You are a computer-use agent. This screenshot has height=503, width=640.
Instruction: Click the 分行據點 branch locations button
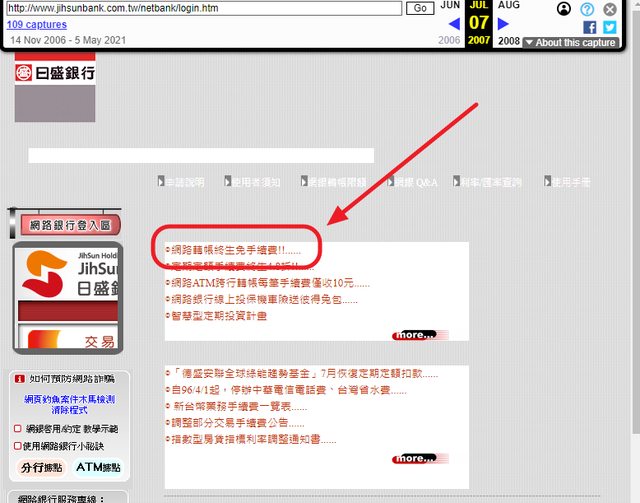[41, 467]
